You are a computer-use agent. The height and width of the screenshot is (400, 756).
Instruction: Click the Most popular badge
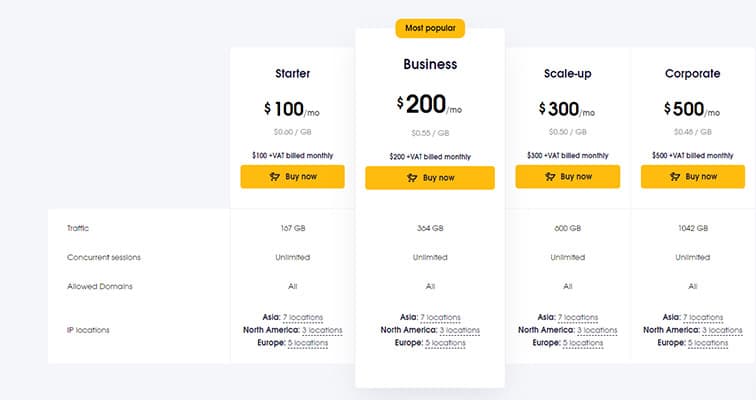click(430, 27)
